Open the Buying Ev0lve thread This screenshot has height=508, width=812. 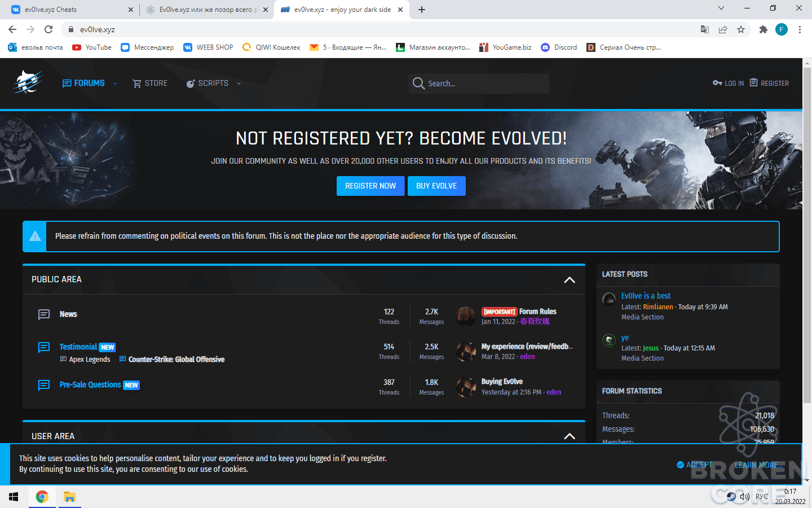[502, 382]
